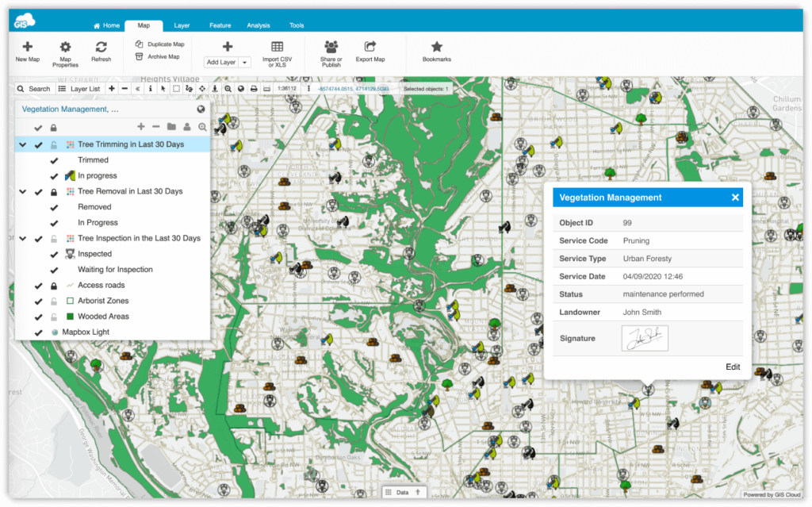Toggle visibility of Wooded Areas layer

pyautogui.click(x=38, y=317)
